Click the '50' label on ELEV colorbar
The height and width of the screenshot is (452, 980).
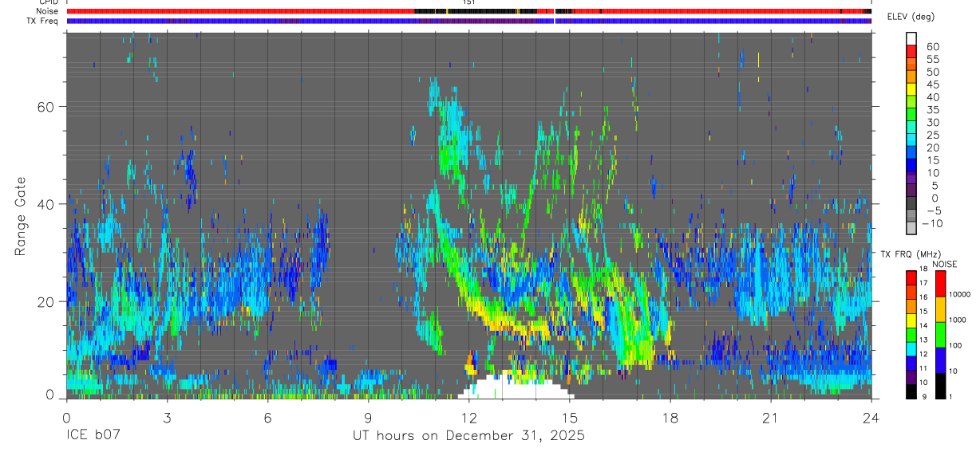click(x=932, y=72)
